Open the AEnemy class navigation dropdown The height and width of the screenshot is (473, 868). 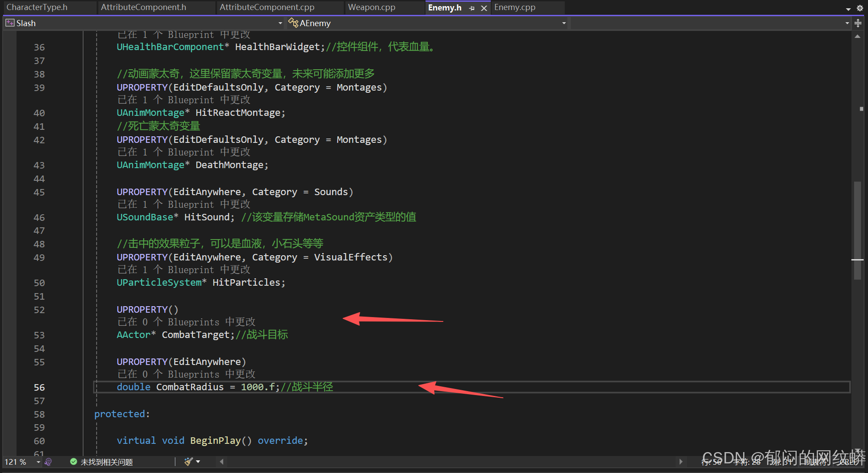pyautogui.click(x=564, y=23)
